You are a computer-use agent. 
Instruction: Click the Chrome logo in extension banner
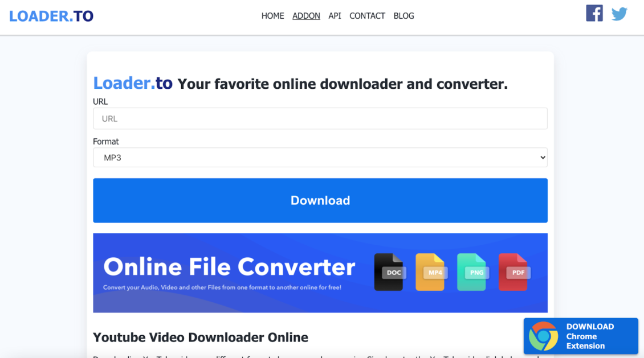click(543, 336)
